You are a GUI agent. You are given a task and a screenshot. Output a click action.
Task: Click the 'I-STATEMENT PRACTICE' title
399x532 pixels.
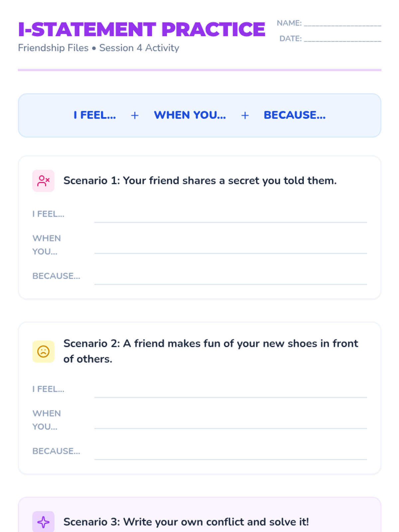tap(142, 29)
